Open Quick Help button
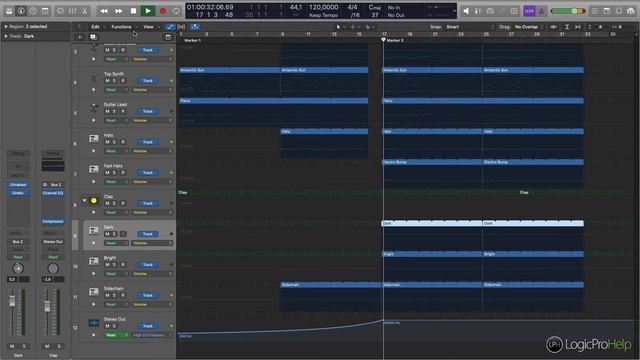The image size is (640, 360). pos(33,11)
